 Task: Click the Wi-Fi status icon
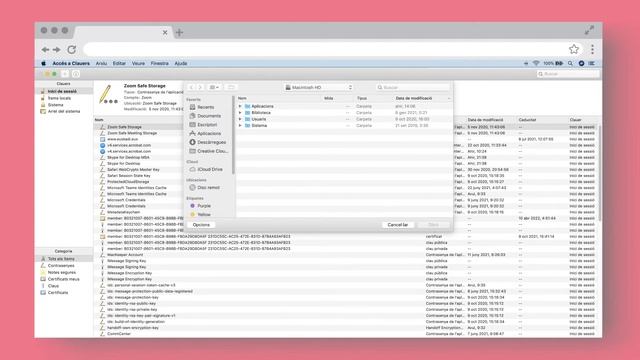pyautogui.click(x=536, y=63)
